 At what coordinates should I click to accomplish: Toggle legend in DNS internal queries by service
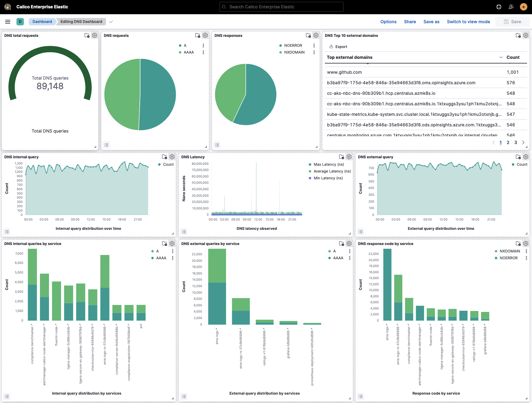coord(7,396)
